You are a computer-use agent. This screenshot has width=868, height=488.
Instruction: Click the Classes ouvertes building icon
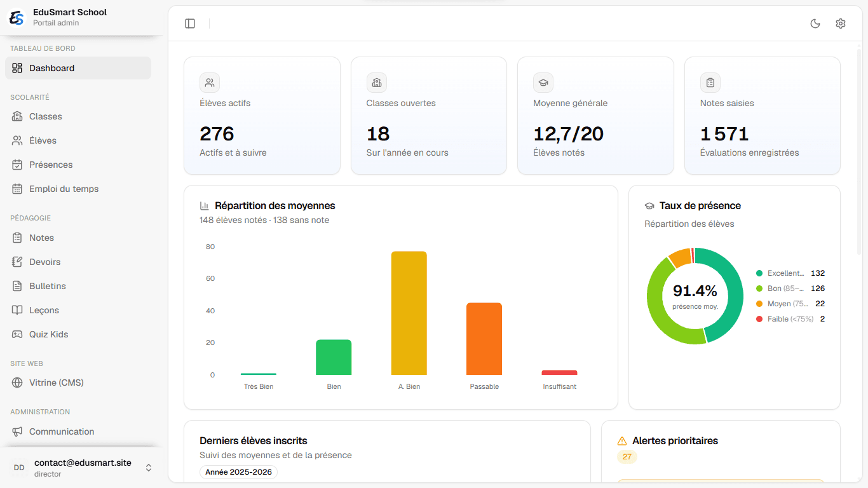377,83
